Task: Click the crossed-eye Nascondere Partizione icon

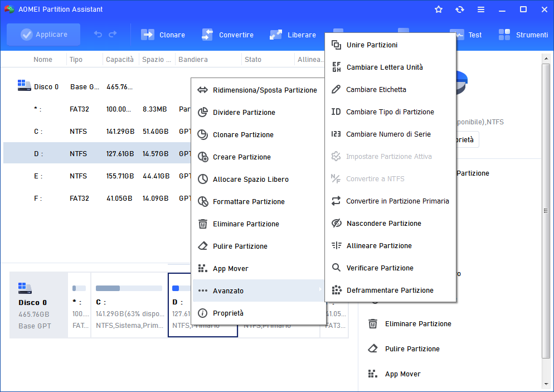Action: tap(337, 224)
